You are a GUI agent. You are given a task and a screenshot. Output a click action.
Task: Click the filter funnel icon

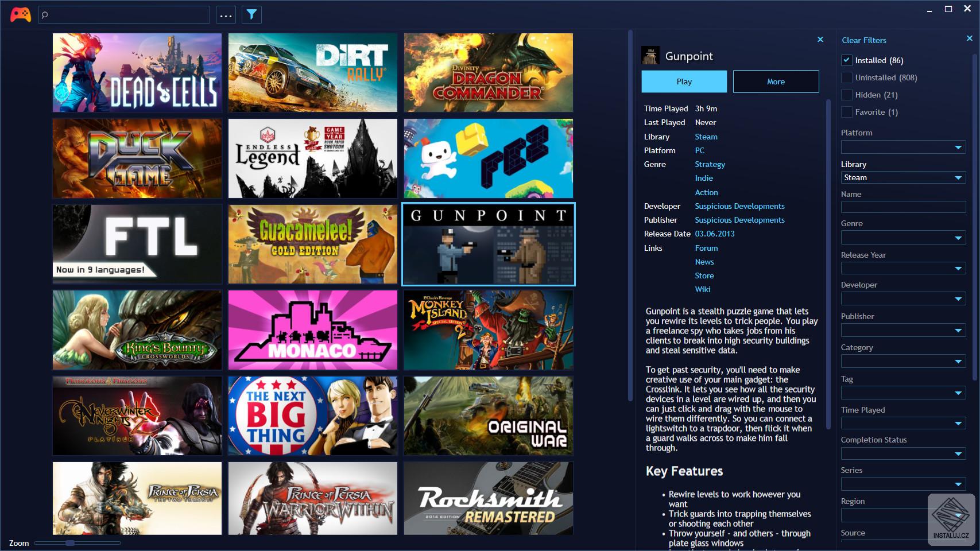[x=251, y=15]
